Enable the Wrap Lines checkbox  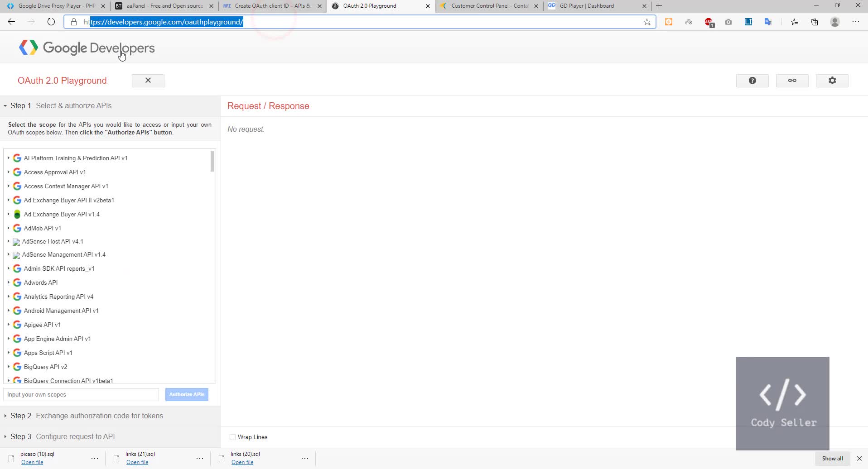232,437
